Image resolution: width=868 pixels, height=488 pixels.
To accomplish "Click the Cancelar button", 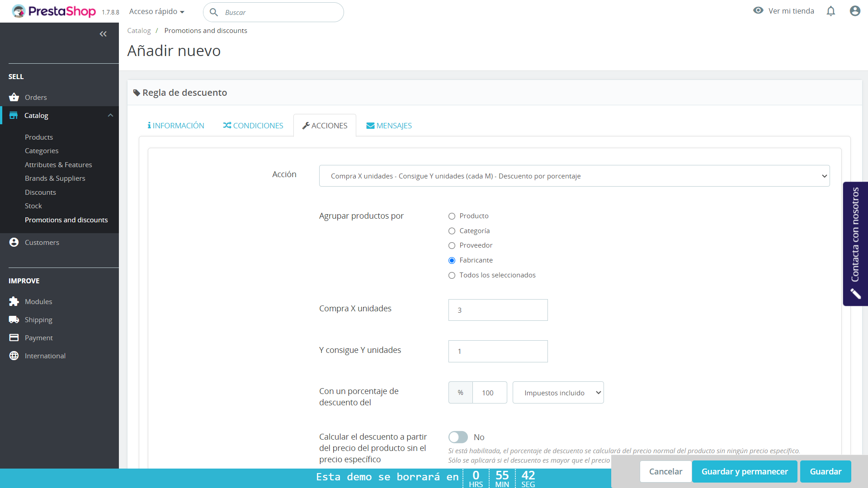I will (665, 471).
